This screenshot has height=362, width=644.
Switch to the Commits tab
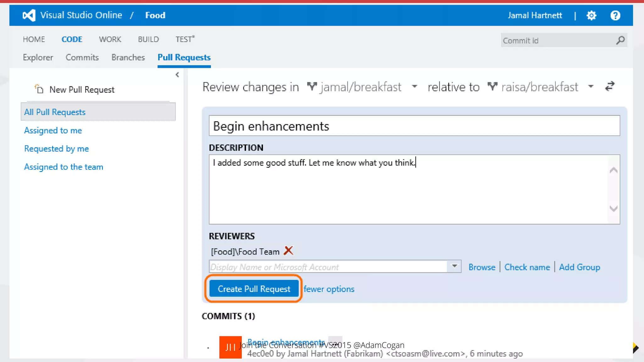[82, 57]
